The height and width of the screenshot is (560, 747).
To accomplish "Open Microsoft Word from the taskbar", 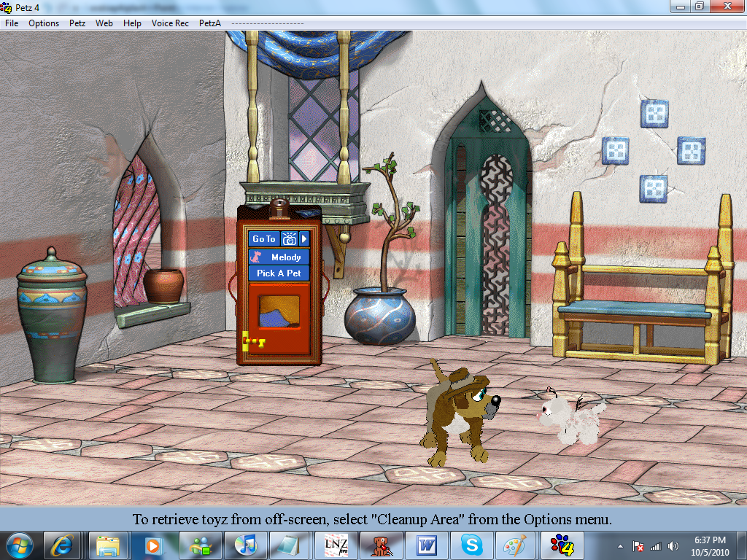I will [426, 545].
